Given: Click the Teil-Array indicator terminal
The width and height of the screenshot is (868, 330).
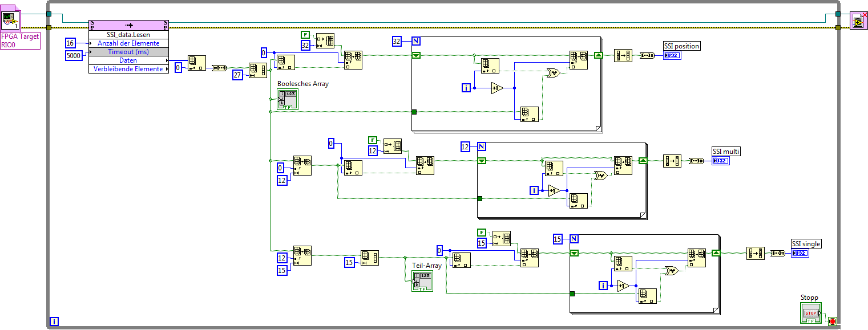Looking at the screenshot, I should tap(422, 281).
